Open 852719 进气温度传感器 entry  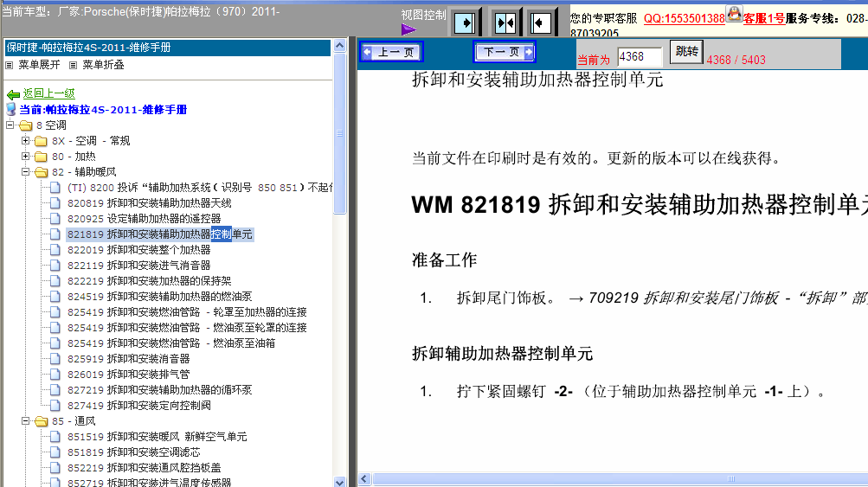coord(150,482)
